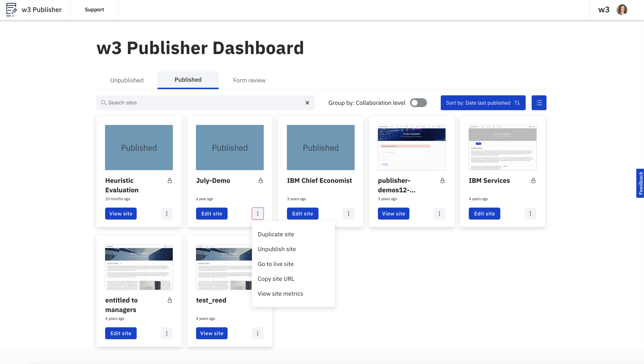Click IBM Services site preview thumbnail
Image resolution: width=644 pixels, height=364 pixels.
point(502,148)
